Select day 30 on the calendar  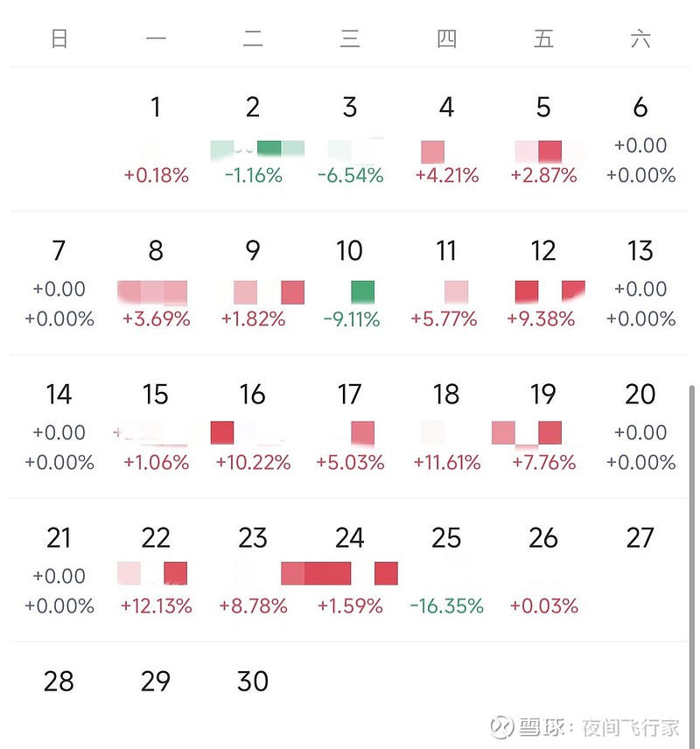[253, 682]
